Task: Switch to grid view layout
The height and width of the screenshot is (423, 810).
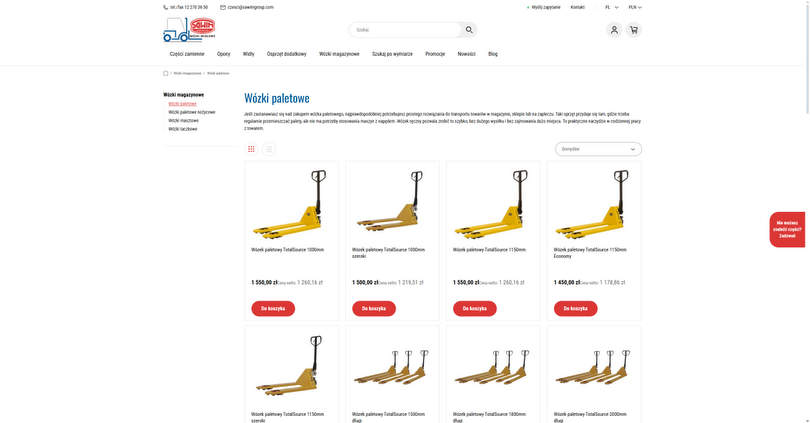Action: (x=251, y=149)
